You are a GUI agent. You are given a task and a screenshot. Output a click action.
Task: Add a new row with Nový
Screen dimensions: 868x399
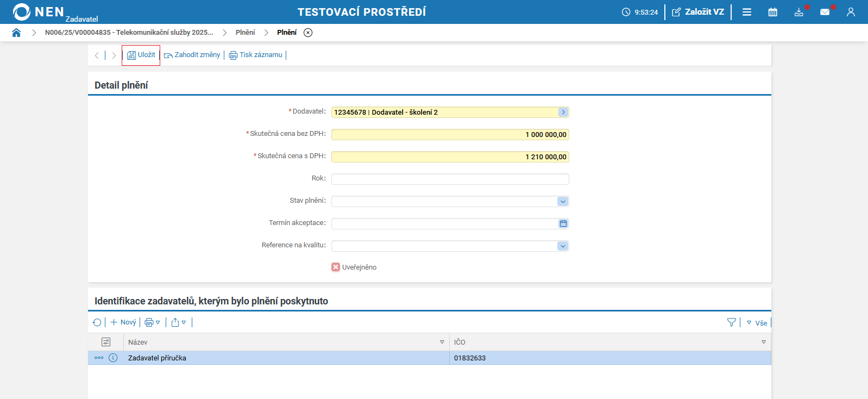[x=123, y=322]
